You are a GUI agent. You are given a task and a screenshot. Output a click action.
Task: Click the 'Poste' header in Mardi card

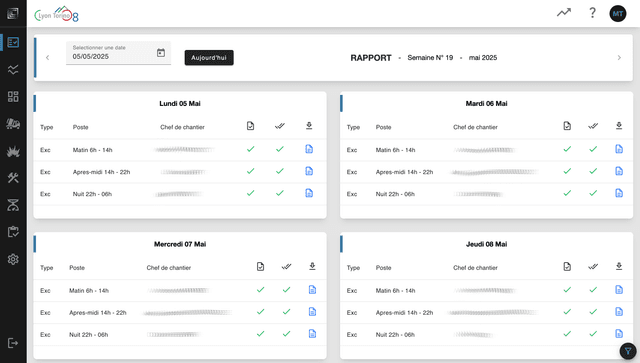tap(383, 127)
